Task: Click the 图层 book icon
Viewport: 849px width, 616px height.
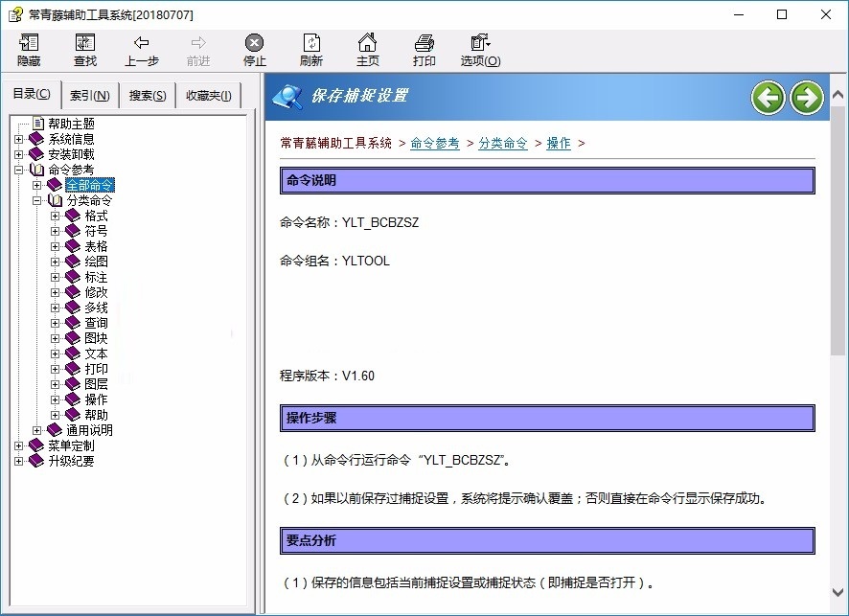Action: [x=73, y=384]
